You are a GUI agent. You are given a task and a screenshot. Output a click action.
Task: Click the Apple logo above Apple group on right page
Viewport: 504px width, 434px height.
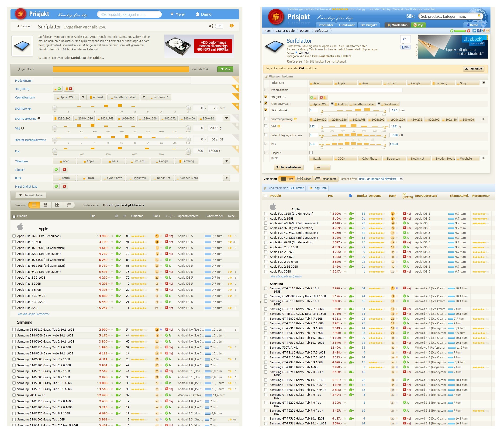[x=273, y=207]
